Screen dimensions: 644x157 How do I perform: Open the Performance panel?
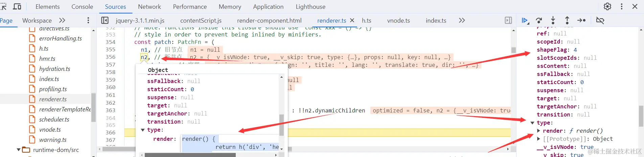click(190, 6)
